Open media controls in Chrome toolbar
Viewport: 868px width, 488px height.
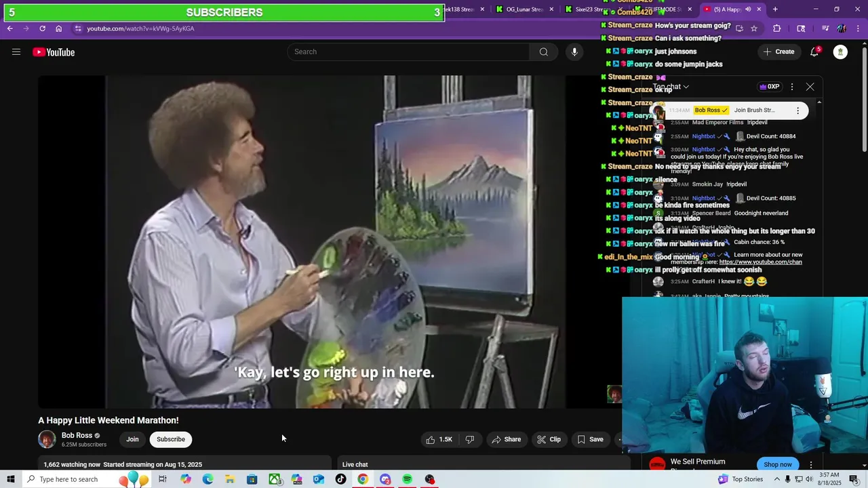click(x=825, y=28)
